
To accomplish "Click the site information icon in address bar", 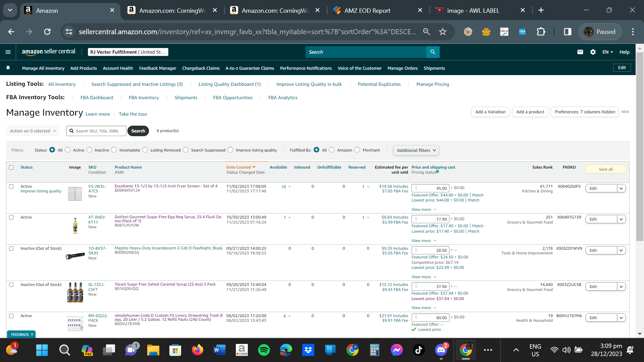I will pos(69,32).
